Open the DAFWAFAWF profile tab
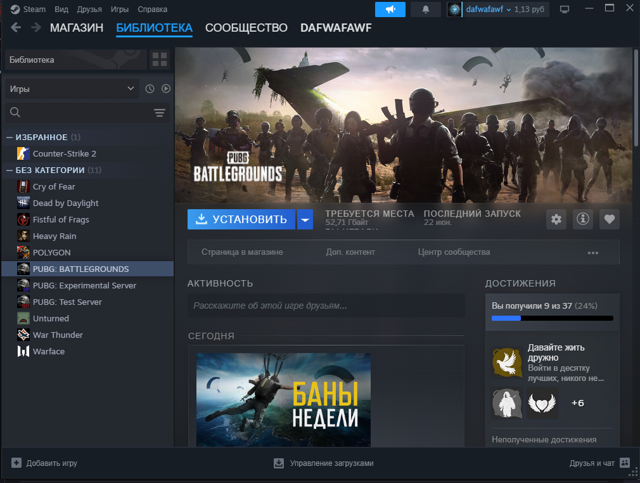This screenshot has height=483, width=640. [336, 28]
